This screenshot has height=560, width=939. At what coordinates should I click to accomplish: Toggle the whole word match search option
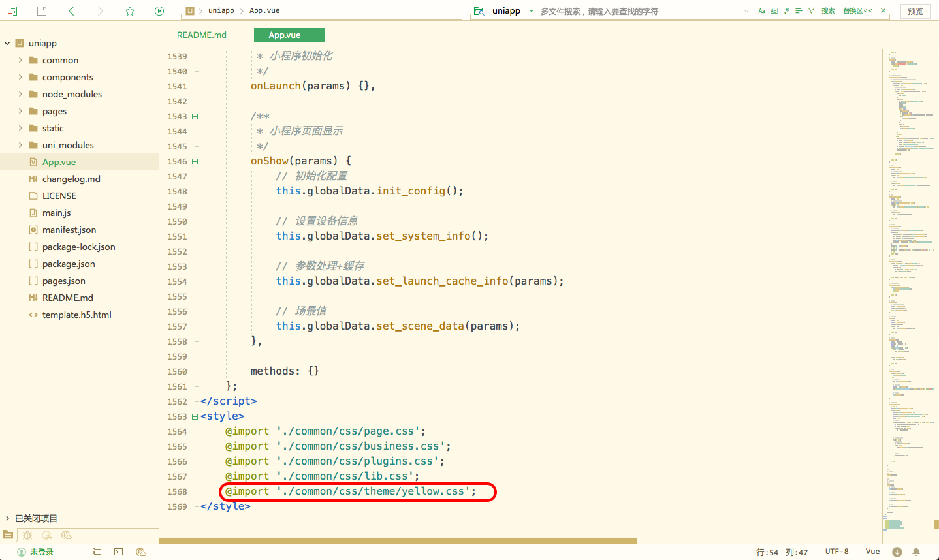(774, 11)
